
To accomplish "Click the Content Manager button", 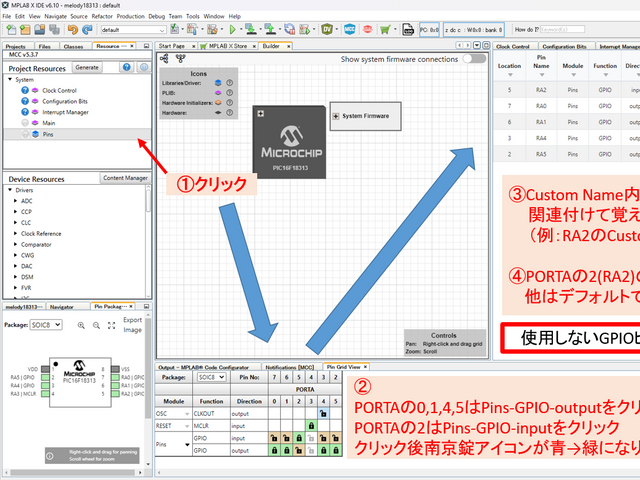I will point(125,178).
